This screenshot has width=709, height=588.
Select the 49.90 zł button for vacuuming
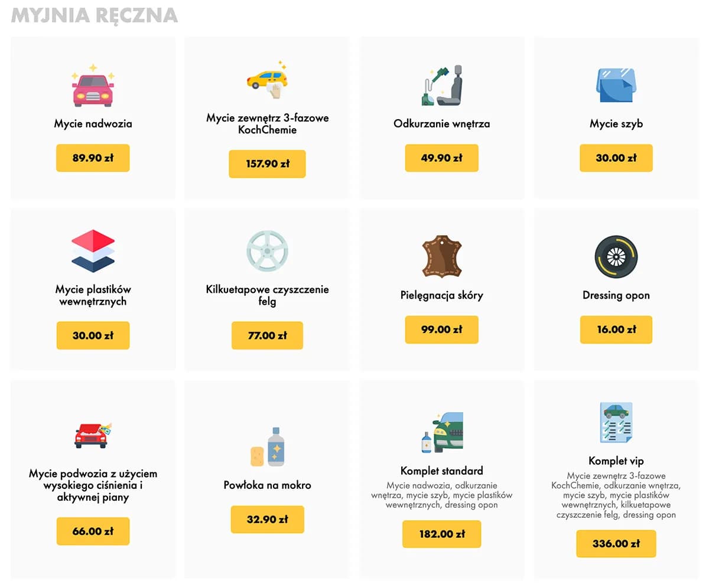tap(442, 158)
